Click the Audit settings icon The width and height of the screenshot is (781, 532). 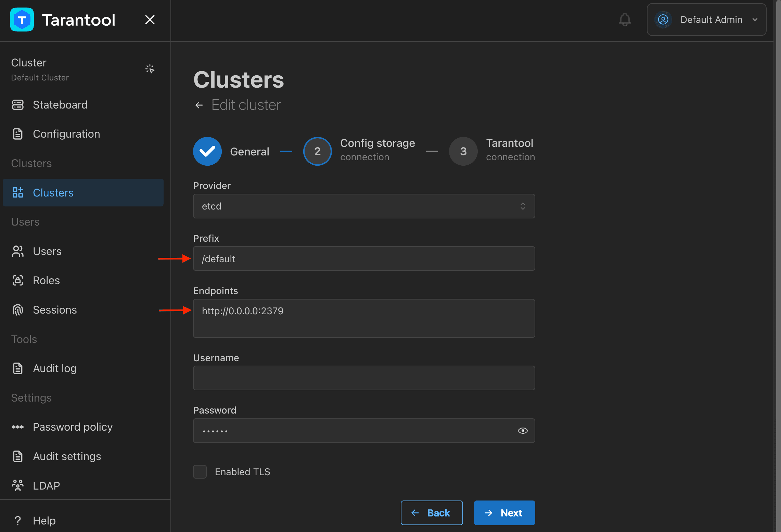(18, 456)
